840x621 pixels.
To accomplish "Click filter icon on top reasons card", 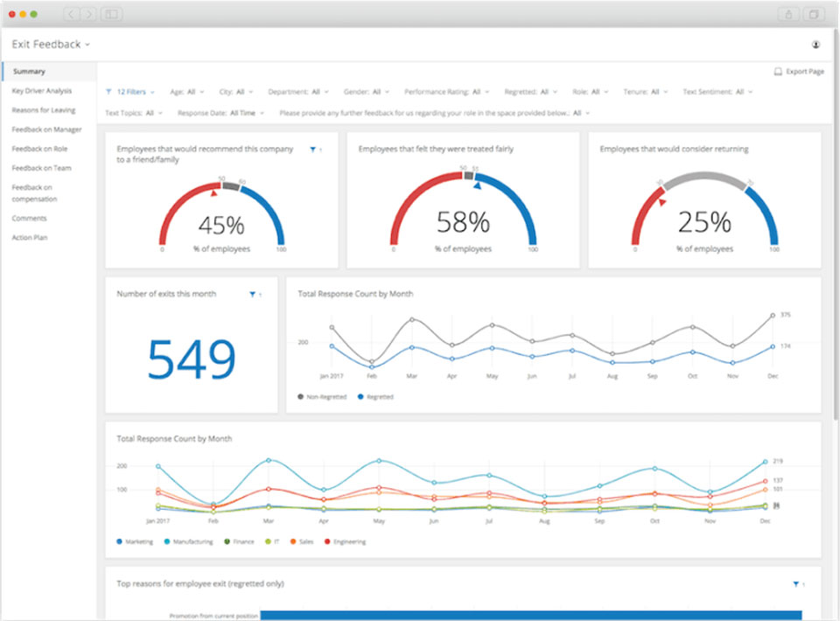I will tap(795, 584).
